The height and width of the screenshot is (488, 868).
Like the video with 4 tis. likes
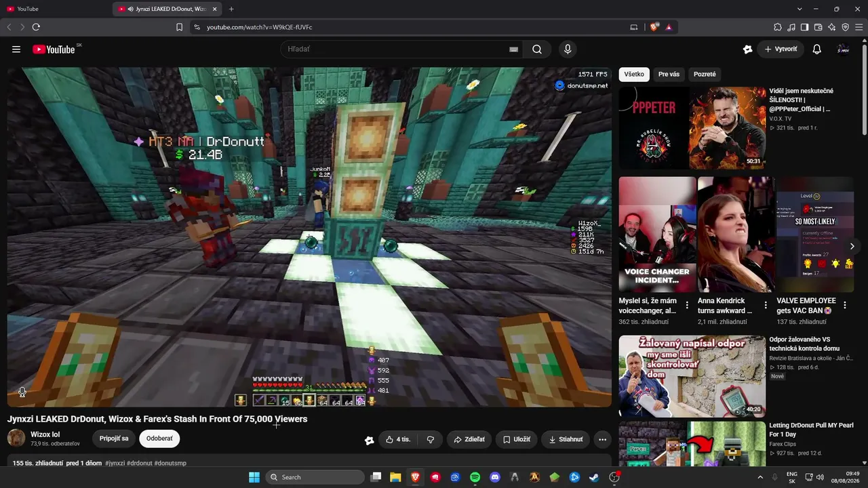397,439
